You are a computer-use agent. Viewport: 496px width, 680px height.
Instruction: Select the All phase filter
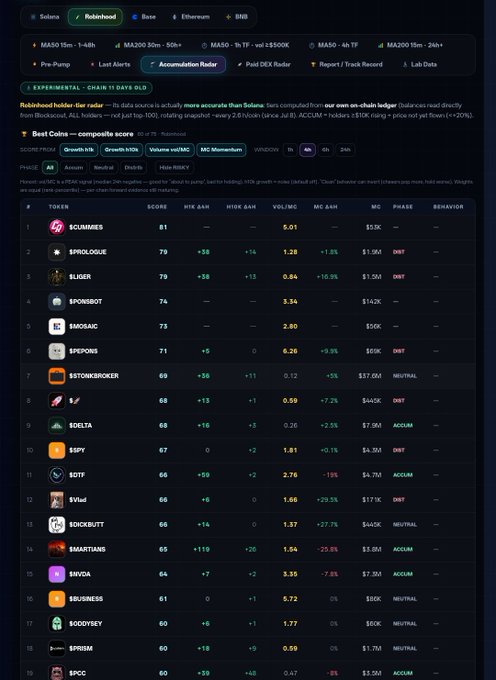tap(50, 167)
